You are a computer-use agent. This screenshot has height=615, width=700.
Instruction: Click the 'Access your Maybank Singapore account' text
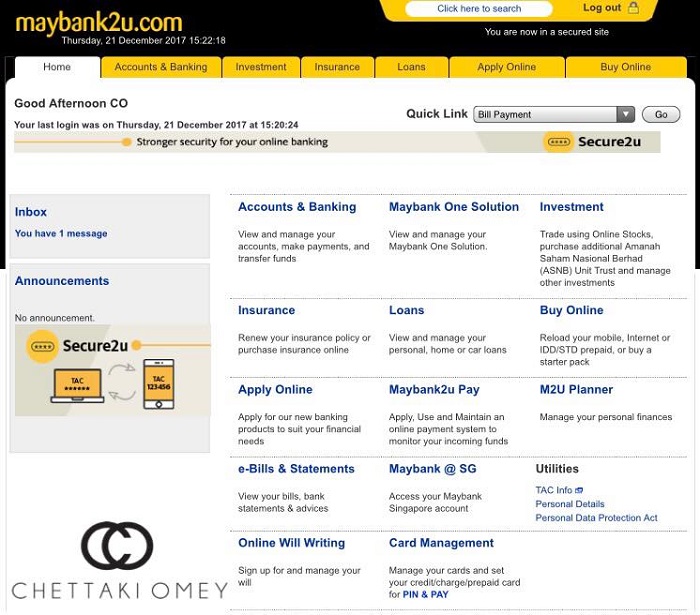[435, 502]
